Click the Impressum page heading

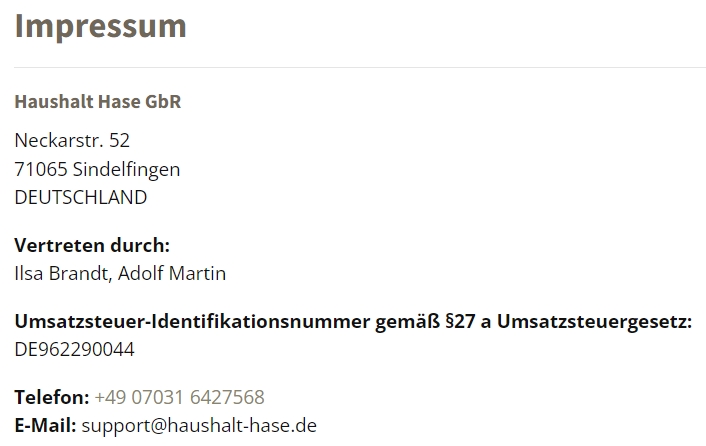coord(100,27)
